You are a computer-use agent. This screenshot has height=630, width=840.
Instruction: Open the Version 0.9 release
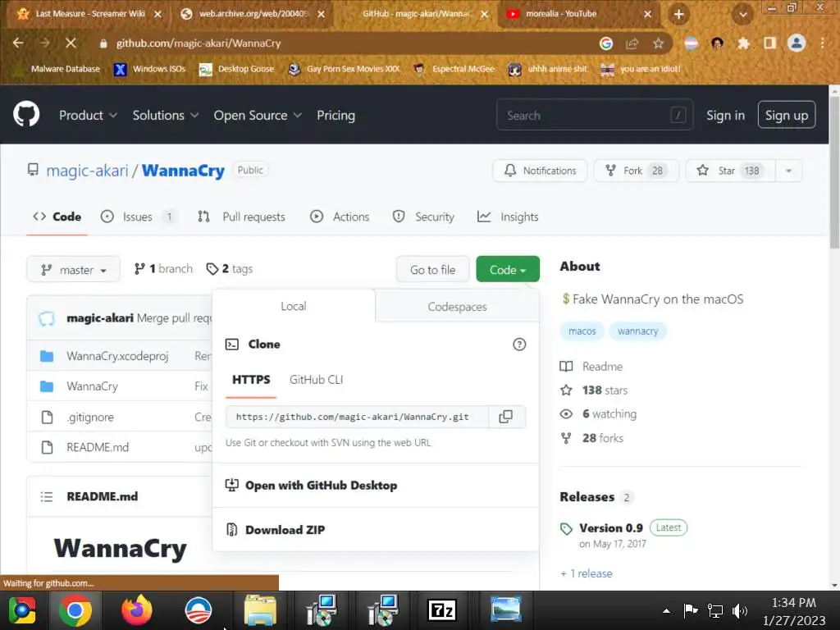point(610,528)
